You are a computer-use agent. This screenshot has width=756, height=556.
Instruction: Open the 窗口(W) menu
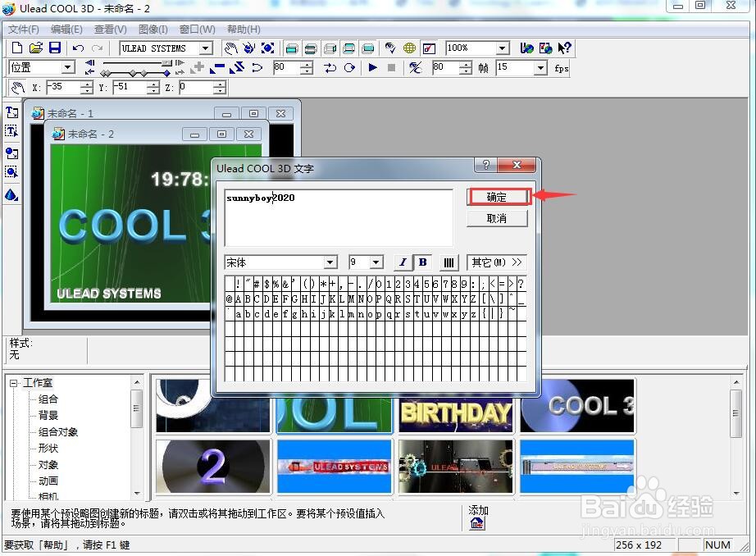(x=197, y=30)
